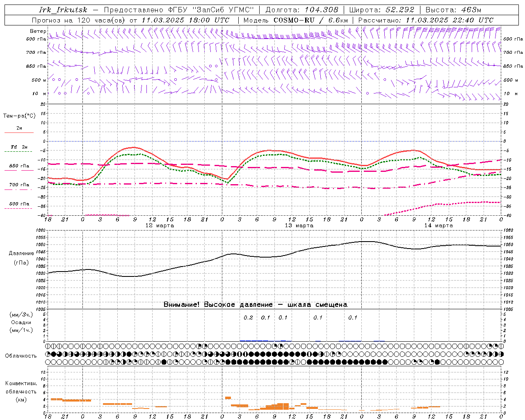Viewport: 525px width, 420px height.
Task: Click the Ветер wind panel label
Action: 38,31
